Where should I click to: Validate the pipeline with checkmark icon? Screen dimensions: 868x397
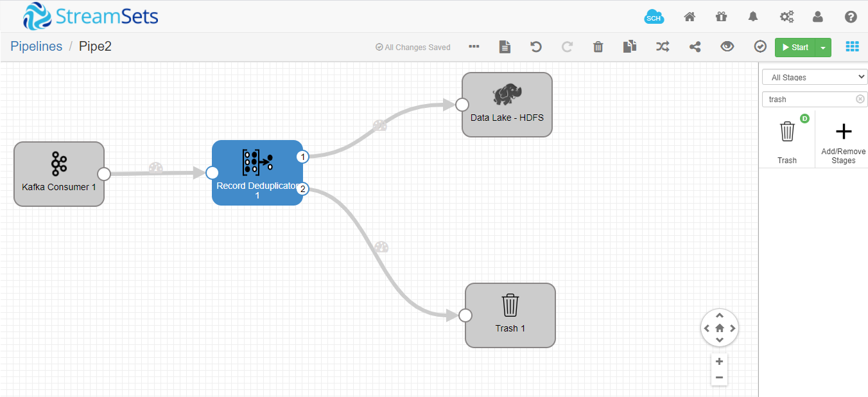tap(760, 47)
